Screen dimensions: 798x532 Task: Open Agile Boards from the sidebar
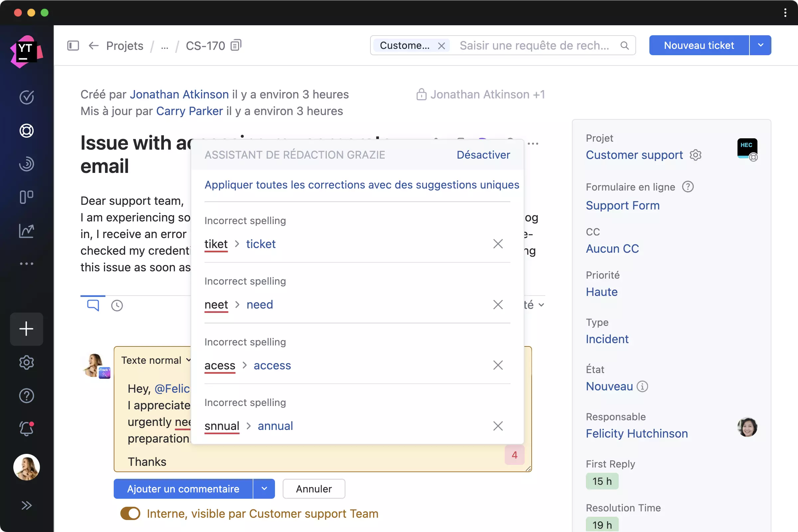27,197
